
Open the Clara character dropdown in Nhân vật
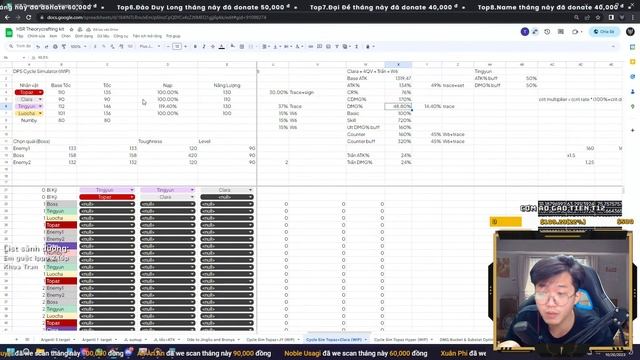click(x=29, y=99)
